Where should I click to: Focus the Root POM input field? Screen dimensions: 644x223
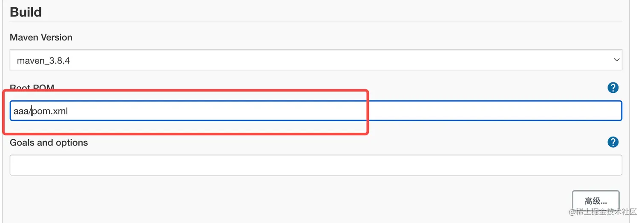315,111
